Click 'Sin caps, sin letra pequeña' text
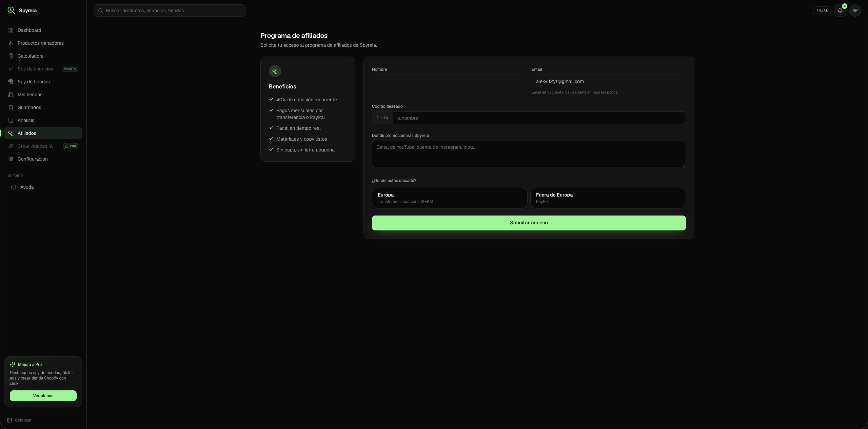Screen dimensions: 868x429 point(305,150)
